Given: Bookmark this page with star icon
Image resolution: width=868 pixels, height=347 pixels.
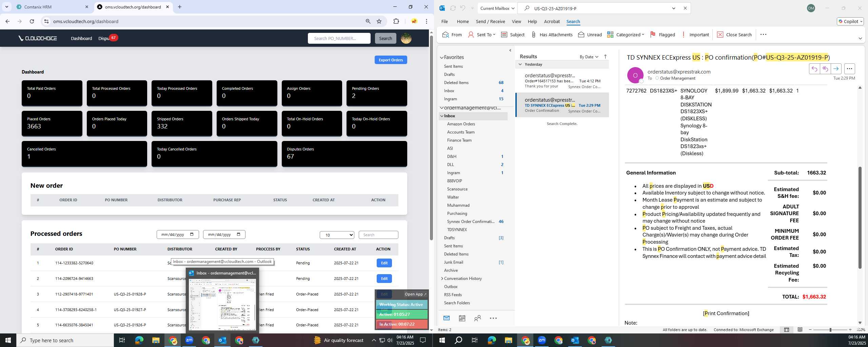Looking at the screenshot, I should (379, 21).
